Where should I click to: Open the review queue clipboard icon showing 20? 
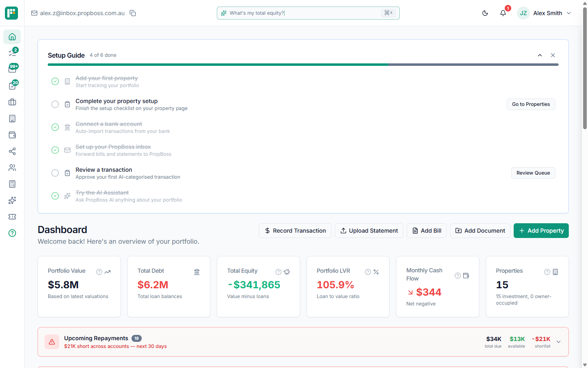coord(12,85)
